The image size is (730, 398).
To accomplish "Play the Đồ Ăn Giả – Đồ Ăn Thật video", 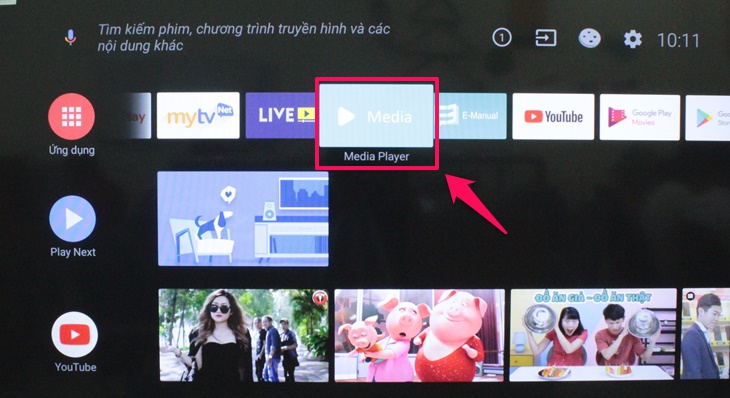I will (593, 334).
